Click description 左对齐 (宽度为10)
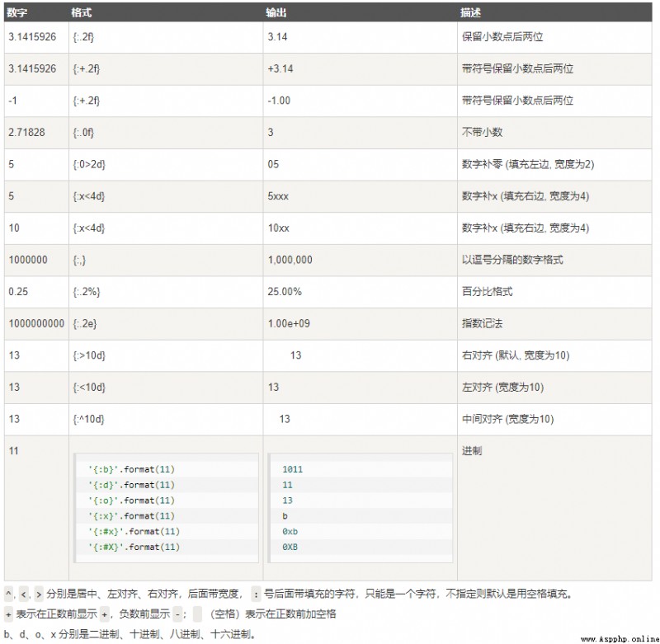Image resolution: width=660 pixels, height=644 pixels. pyautogui.click(x=503, y=387)
